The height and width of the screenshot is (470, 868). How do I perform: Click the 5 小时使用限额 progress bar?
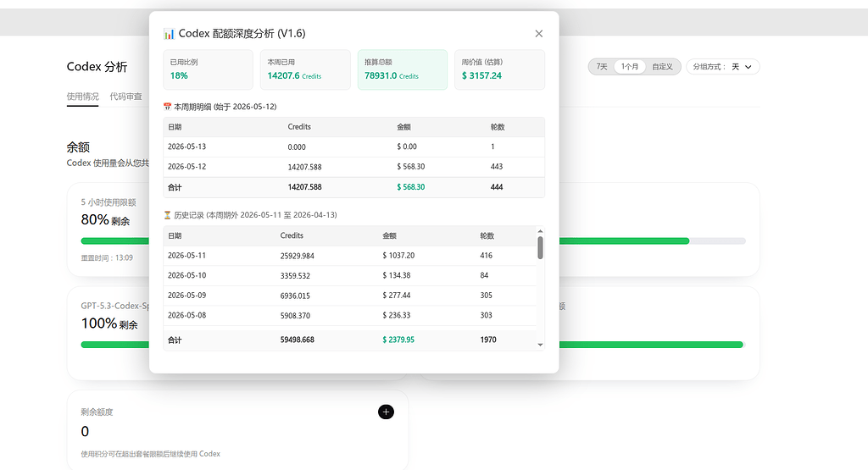pos(114,241)
